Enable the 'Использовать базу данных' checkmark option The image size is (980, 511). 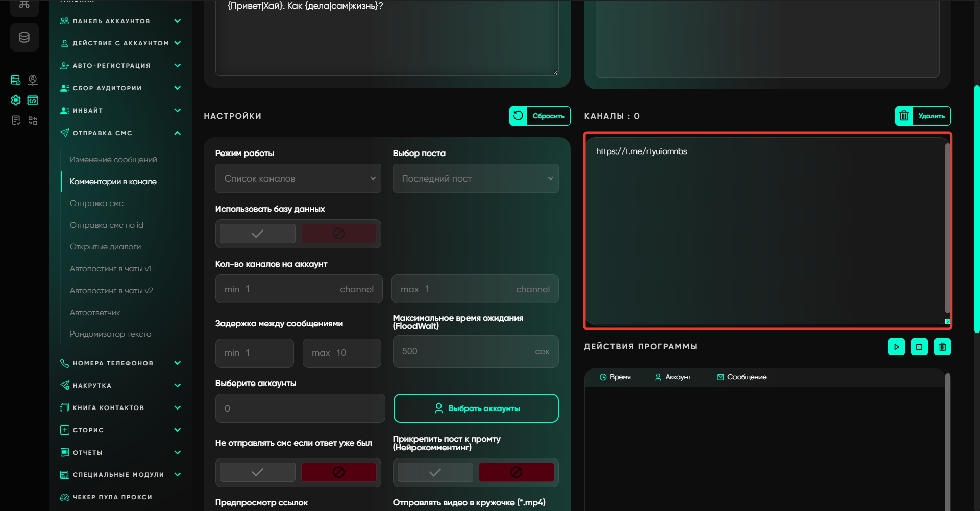pyautogui.click(x=257, y=234)
